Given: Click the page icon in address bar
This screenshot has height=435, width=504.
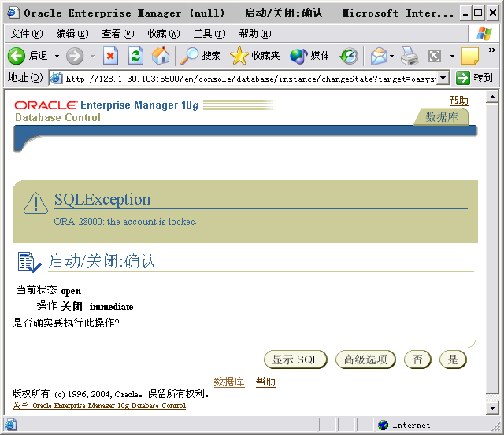Looking at the screenshot, I should (x=57, y=78).
